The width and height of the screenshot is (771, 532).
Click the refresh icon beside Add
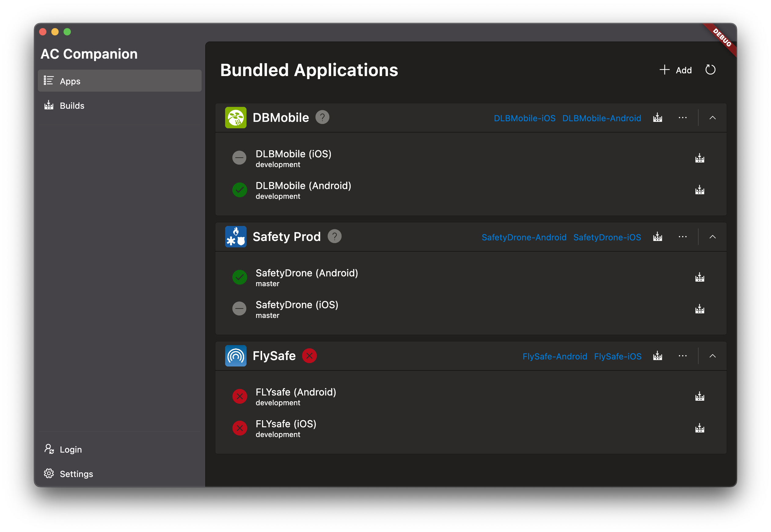[x=710, y=70]
